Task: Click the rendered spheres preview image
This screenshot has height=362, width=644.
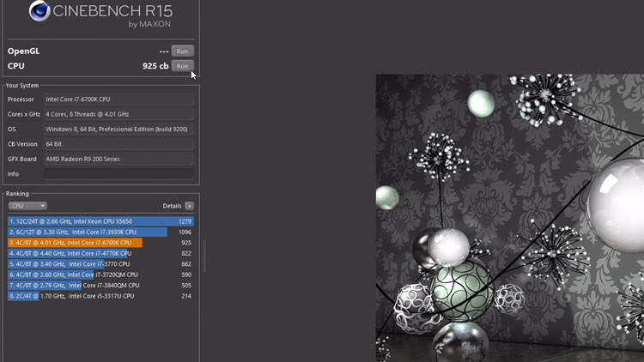Action: pyautogui.click(x=509, y=218)
